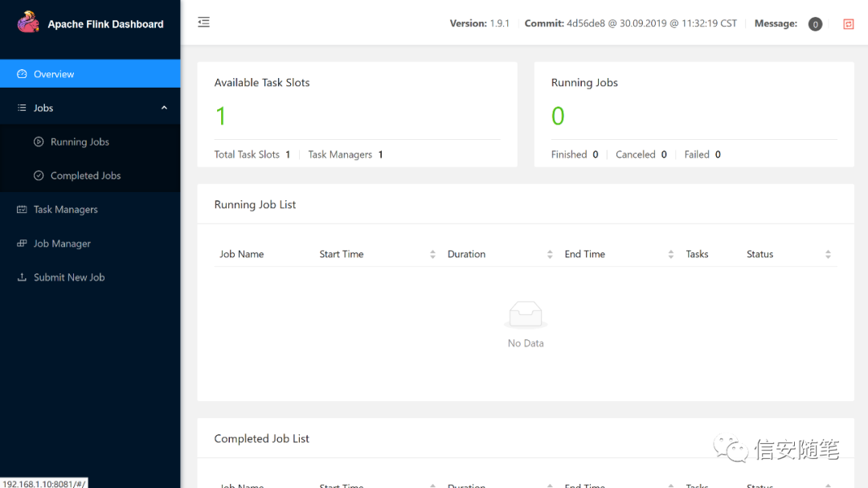The image size is (868, 488).
Task: Click the Task Managers schedule icon
Action: pyautogui.click(x=22, y=209)
